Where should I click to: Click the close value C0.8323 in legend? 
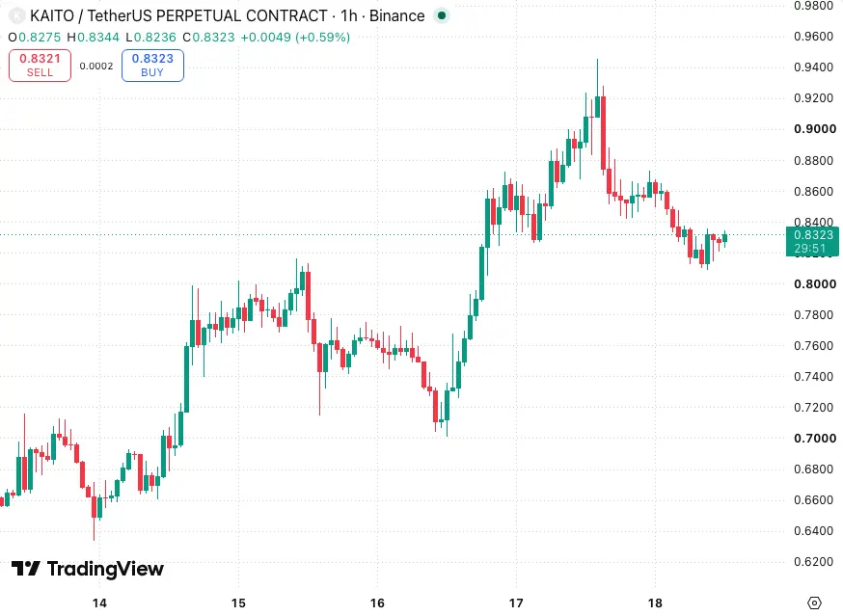(x=208, y=37)
